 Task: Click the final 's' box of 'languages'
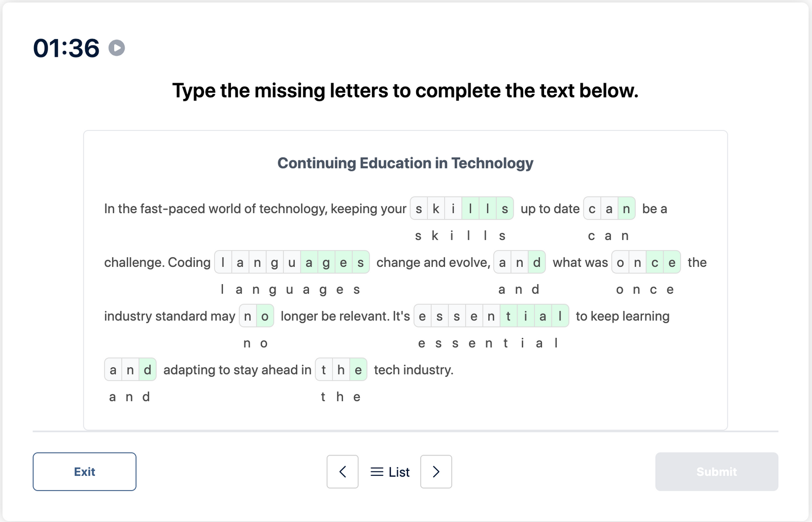pyautogui.click(x=360, y=262)
